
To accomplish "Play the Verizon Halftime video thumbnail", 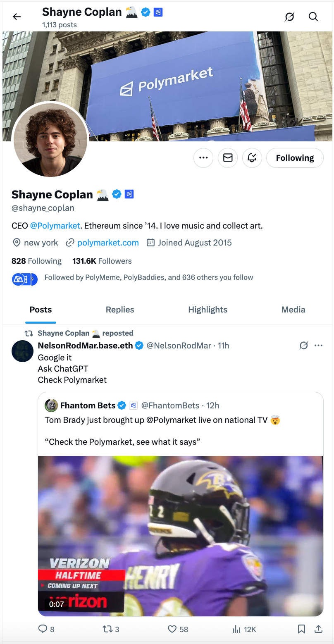I will pos(180,536).
